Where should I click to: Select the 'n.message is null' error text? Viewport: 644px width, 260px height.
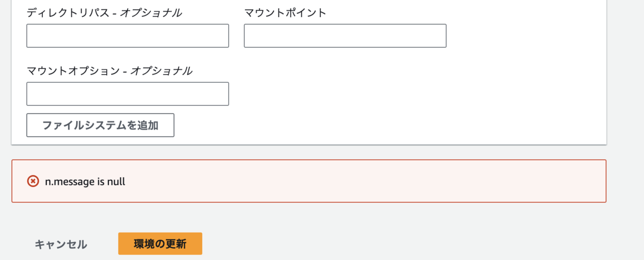[x=85, y=182]
